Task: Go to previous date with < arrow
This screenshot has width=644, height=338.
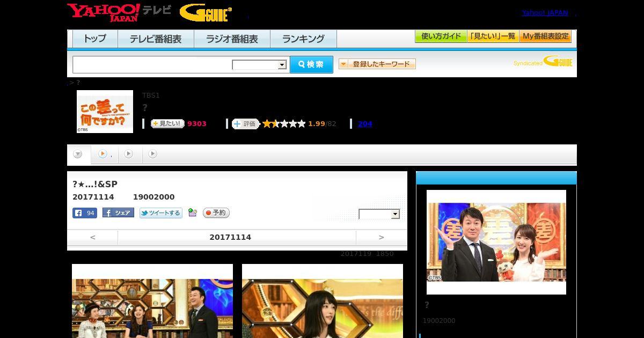Action: [x=93, y=237]
